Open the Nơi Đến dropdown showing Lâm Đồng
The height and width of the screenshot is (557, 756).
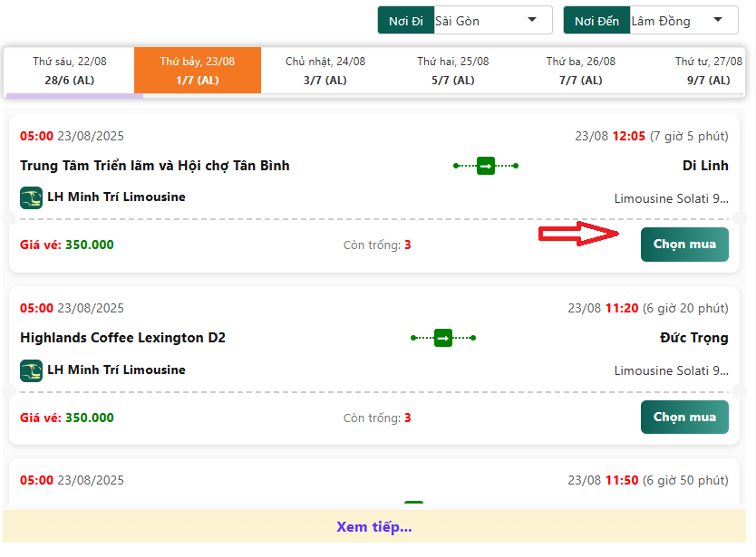coord(683,20)
